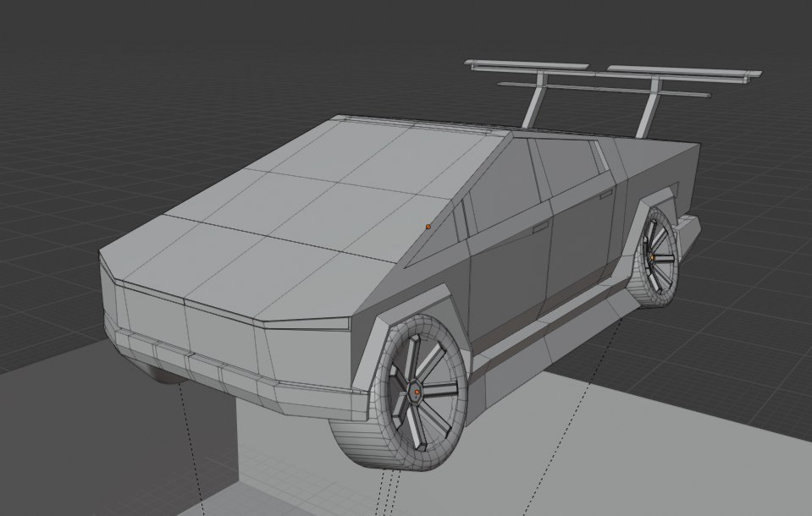Select the front door handle
The image size is (812, 516).
541,227
